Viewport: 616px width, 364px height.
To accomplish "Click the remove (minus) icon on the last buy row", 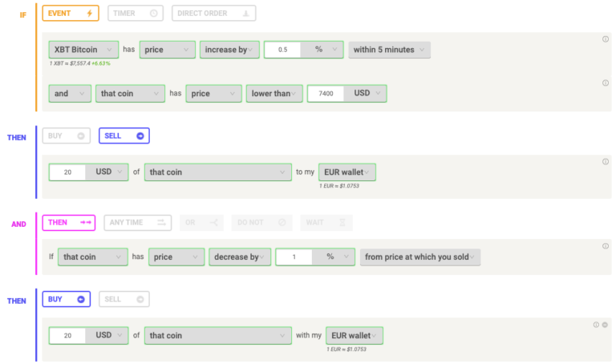I will [605, 325].
